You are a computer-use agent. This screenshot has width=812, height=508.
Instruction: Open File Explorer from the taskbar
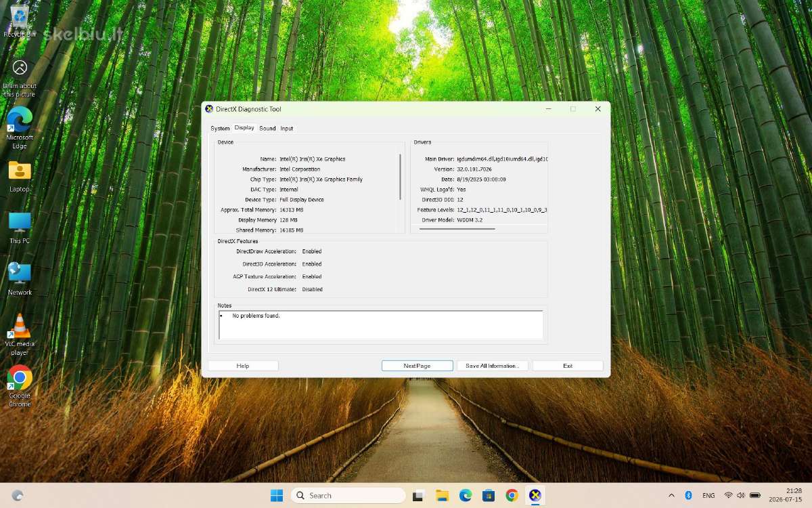tap(442, 495)
